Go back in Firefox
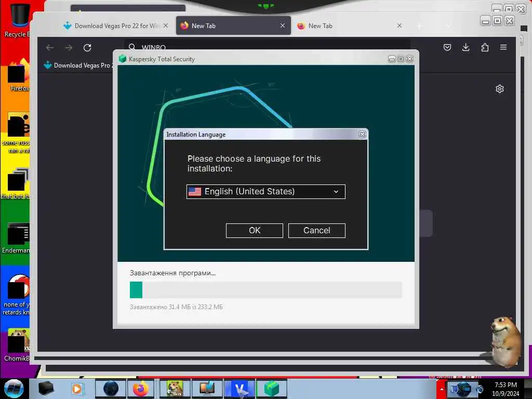 tap(50, 47)
